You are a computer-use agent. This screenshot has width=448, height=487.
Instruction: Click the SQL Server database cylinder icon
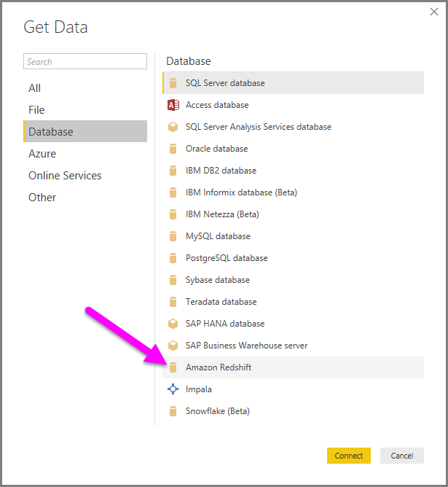[173, 83]
